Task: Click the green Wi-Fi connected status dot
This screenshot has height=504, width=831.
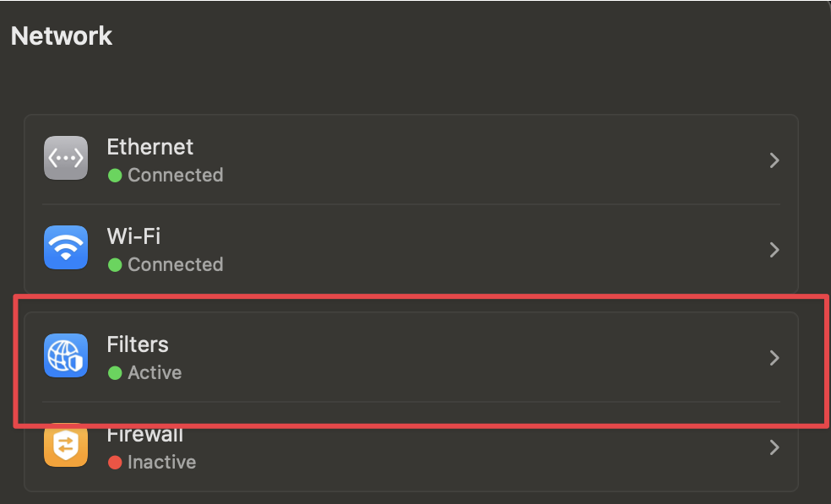Action: pos(115,265)
